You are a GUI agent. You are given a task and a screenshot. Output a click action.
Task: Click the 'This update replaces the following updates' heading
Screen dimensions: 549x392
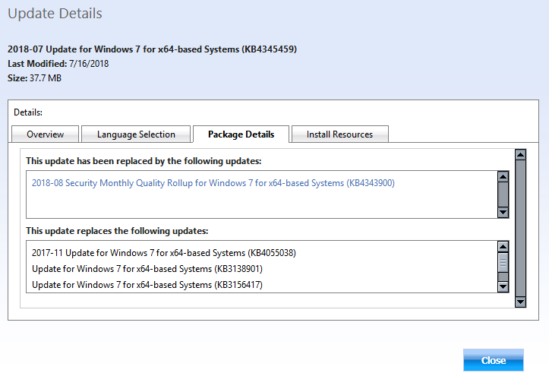pyautogui.click(x=117, y=231)
